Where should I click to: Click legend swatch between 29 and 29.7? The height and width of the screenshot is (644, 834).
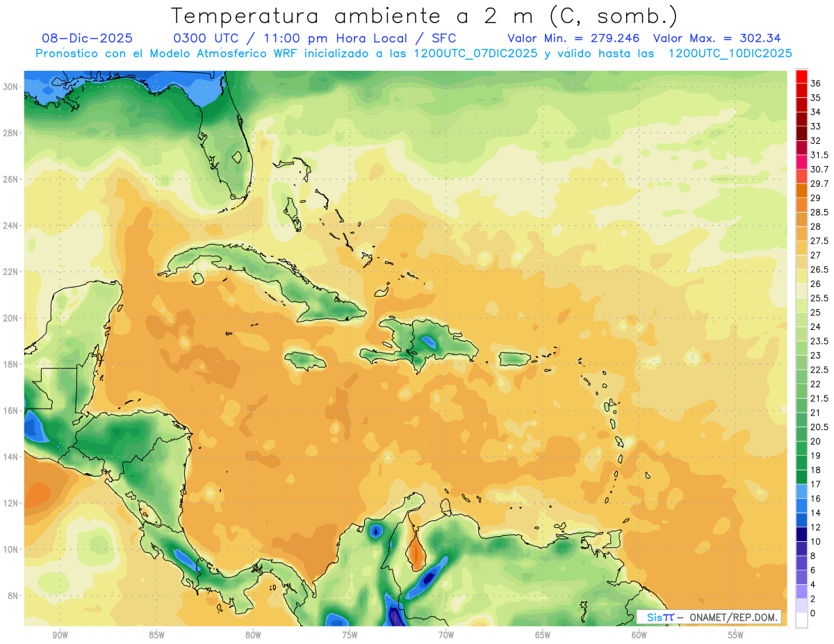coord(801,191)
